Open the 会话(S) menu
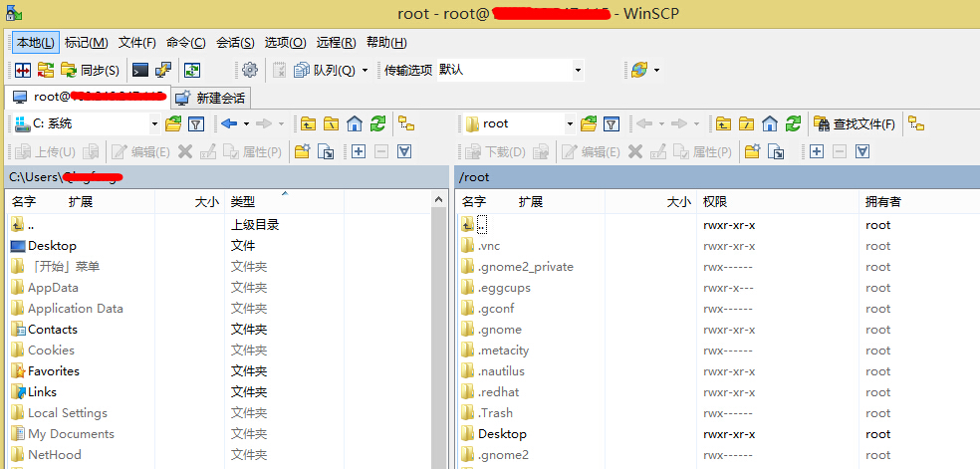 pos(235,43)
